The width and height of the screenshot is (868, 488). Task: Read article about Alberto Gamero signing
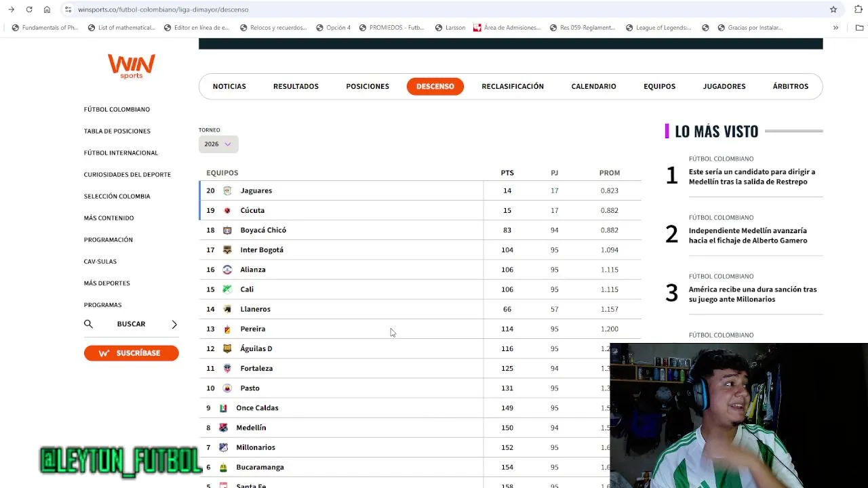coord(748,236)
